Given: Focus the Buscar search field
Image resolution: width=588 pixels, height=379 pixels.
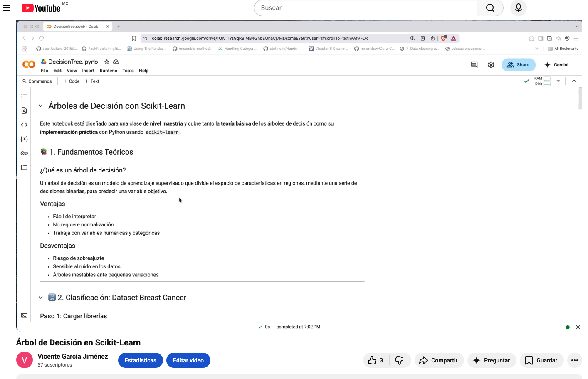Looking at the screenshot, I should click(x=366, y=8).
